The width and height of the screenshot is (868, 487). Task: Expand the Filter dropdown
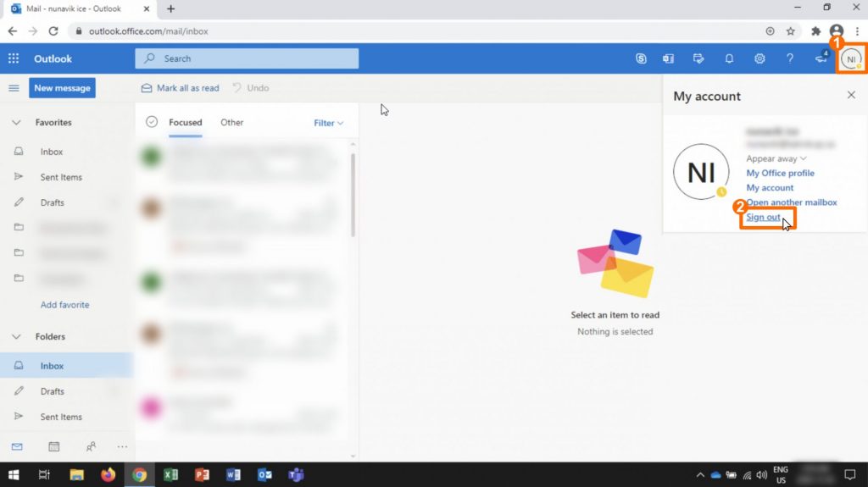click(328, 123)
